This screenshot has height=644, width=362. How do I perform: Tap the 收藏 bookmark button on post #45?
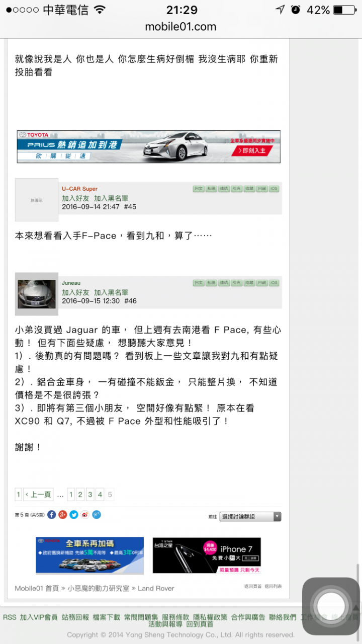coord(249,189)
